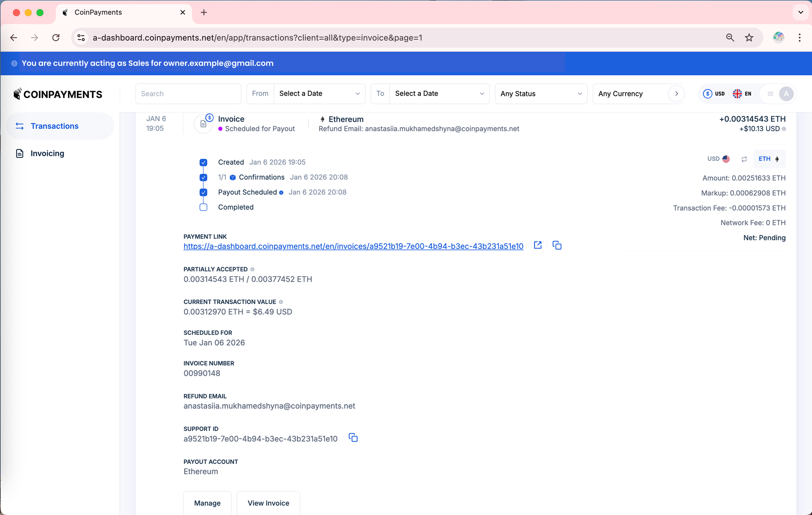Click info icon beside +$10.13 USD

coord(784,129)
